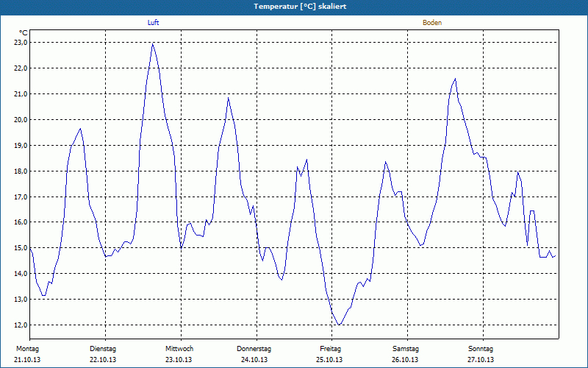Click the chart title 'Temperatur [°C] skaliert'
This screenshot has height=368, width=588.
coord(300,7)
